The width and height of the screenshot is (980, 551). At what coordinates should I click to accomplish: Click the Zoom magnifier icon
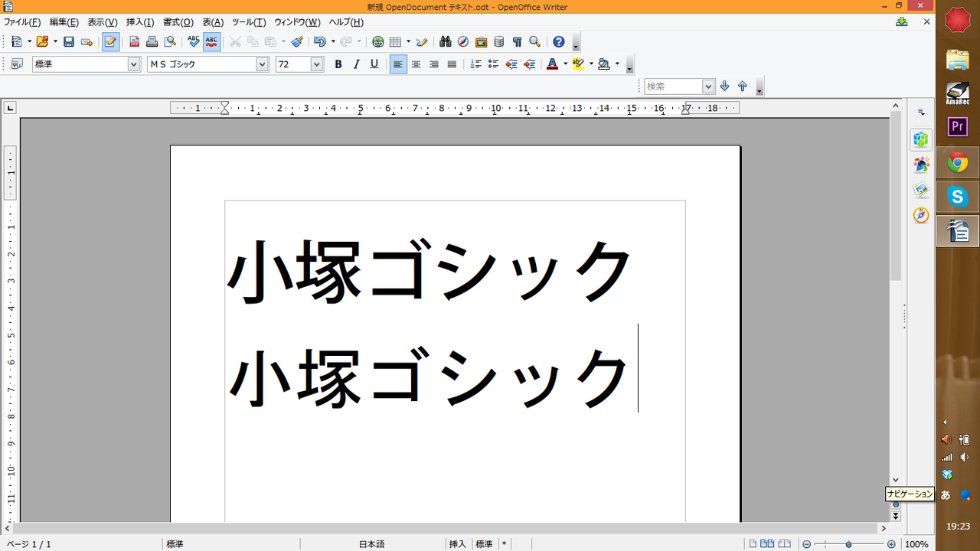(535, 42)
